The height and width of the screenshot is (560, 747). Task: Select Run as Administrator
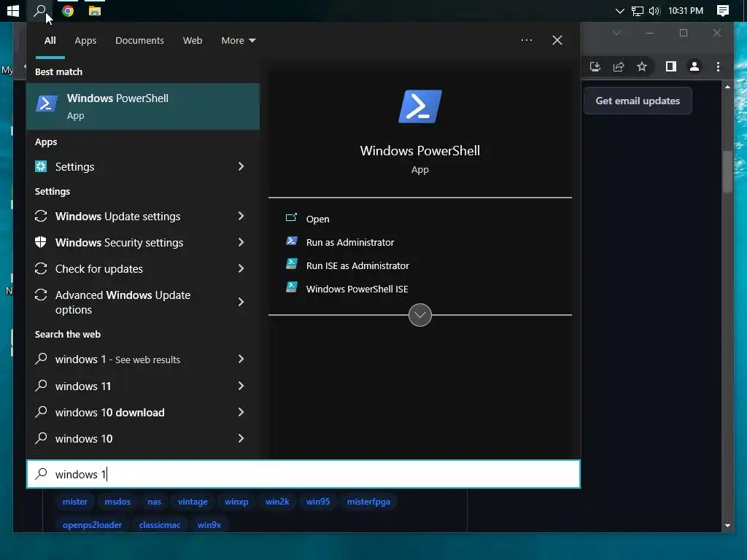(350, 242)
